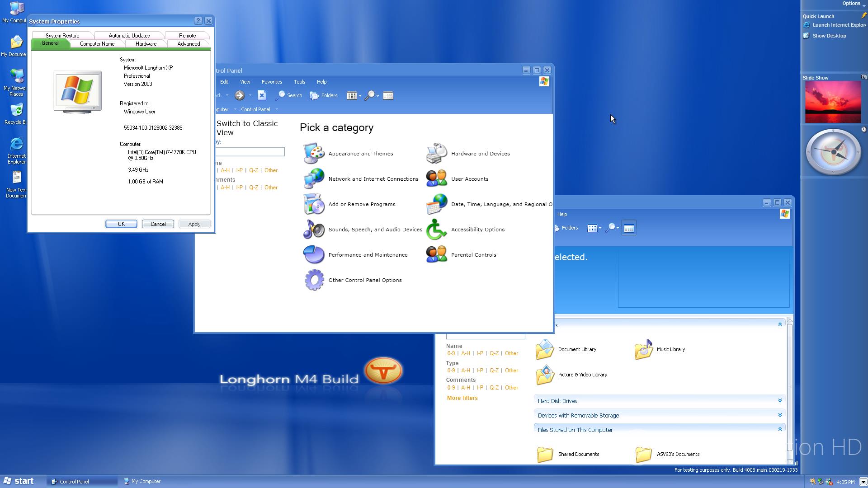Click the More filters link

[x=462, y=398]
